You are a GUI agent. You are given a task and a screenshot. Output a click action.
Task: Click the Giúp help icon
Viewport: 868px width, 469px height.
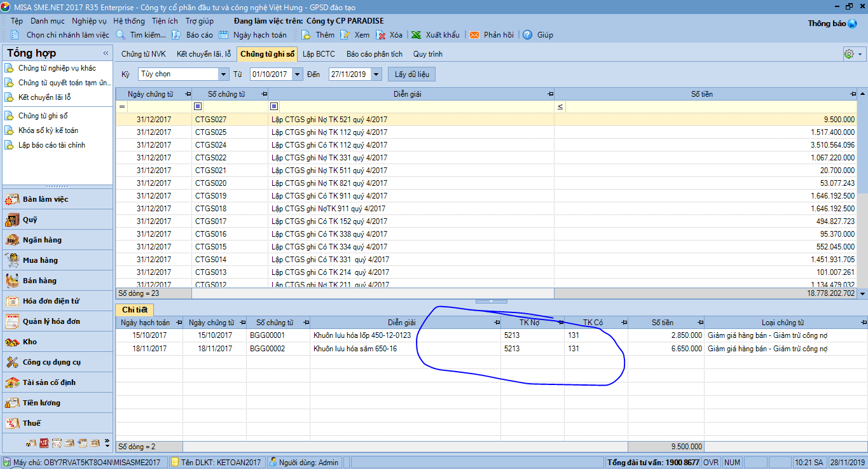pyautogui.click(x=527, y=35)
